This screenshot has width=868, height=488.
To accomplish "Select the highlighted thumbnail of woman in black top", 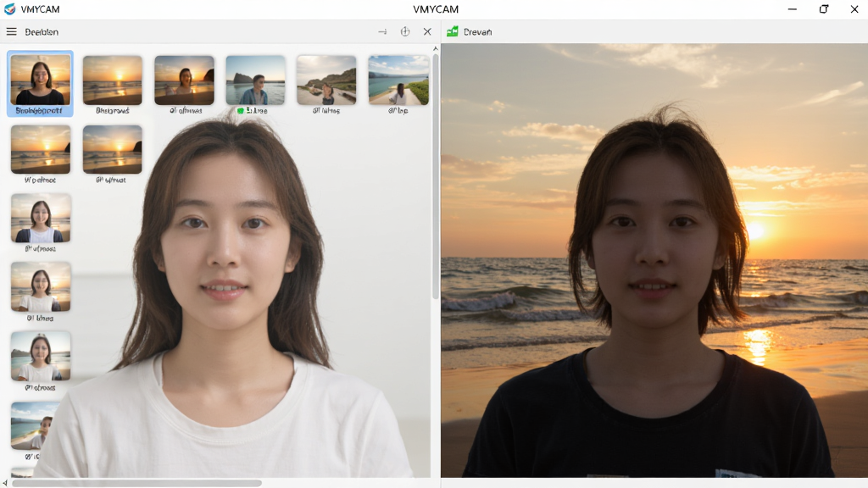I will click(x=41, y=80).
